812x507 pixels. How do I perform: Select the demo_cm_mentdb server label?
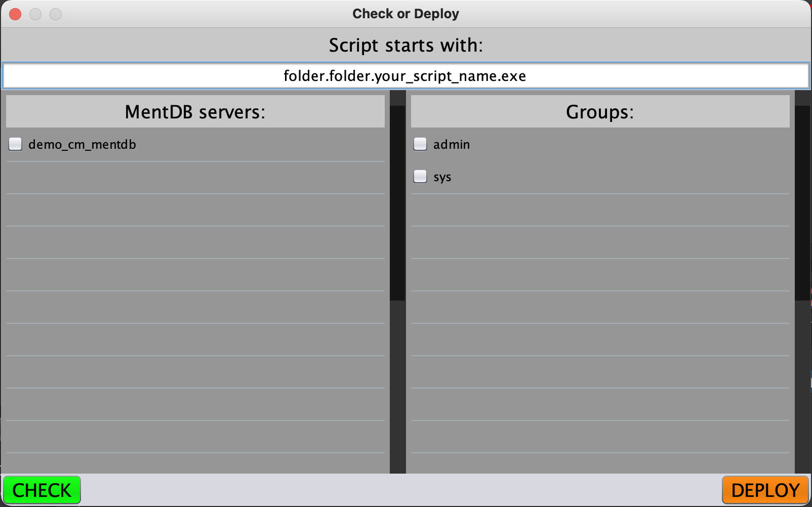tap(82, 145)
